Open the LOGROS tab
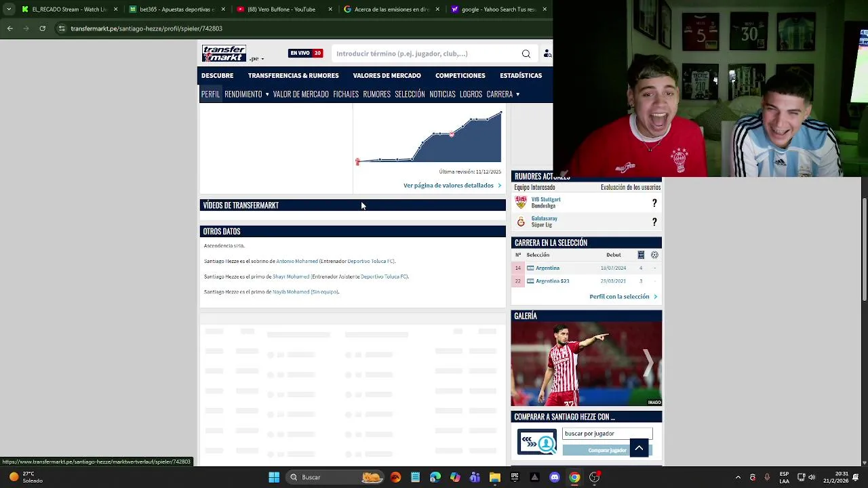868x488 pixels. point(471,94)
